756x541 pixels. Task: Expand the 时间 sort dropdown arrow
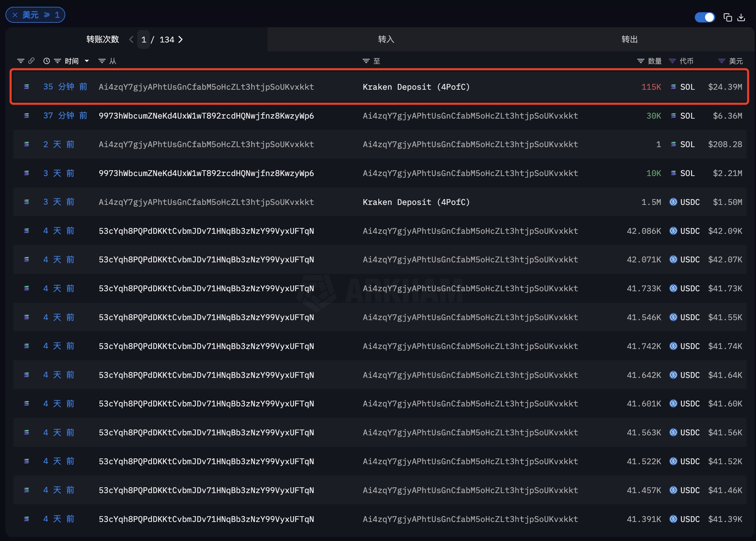pyautogui.click(x=87, y=61)
